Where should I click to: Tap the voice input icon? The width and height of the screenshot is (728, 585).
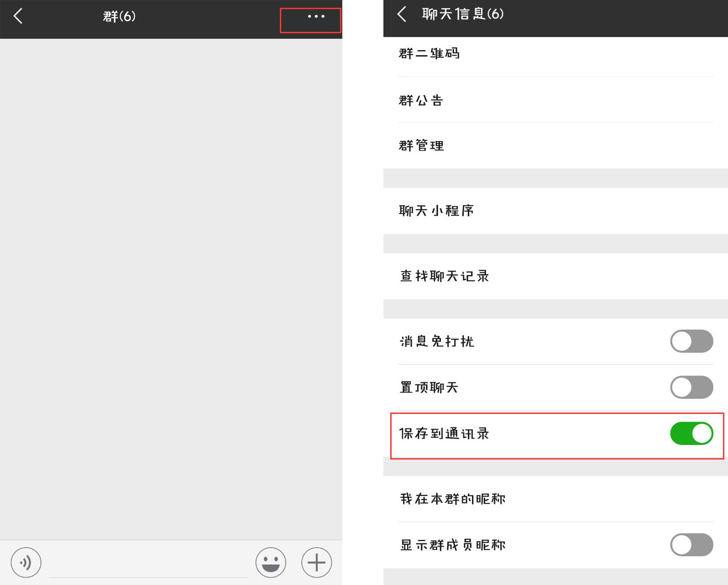(x=26, y=562)
